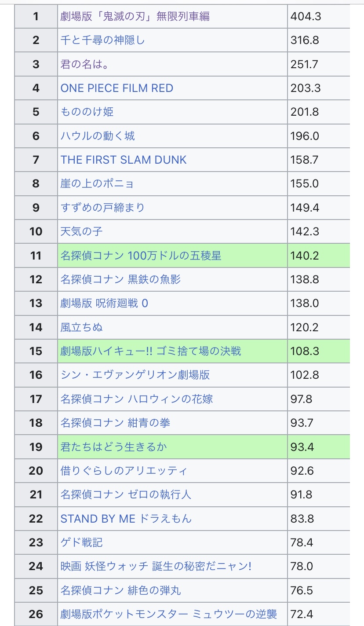
Task: Open the 崖の上のポニョ link
Action: coord(97,183)
